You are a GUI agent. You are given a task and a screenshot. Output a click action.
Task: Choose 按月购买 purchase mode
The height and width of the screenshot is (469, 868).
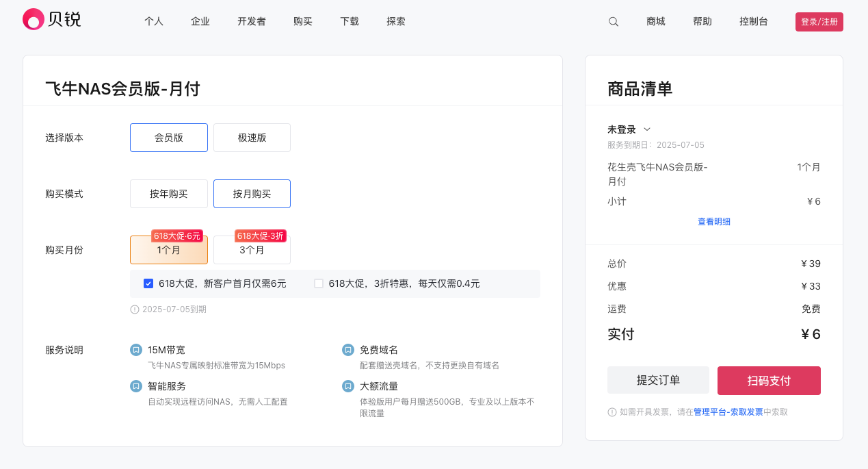(252, 194)
